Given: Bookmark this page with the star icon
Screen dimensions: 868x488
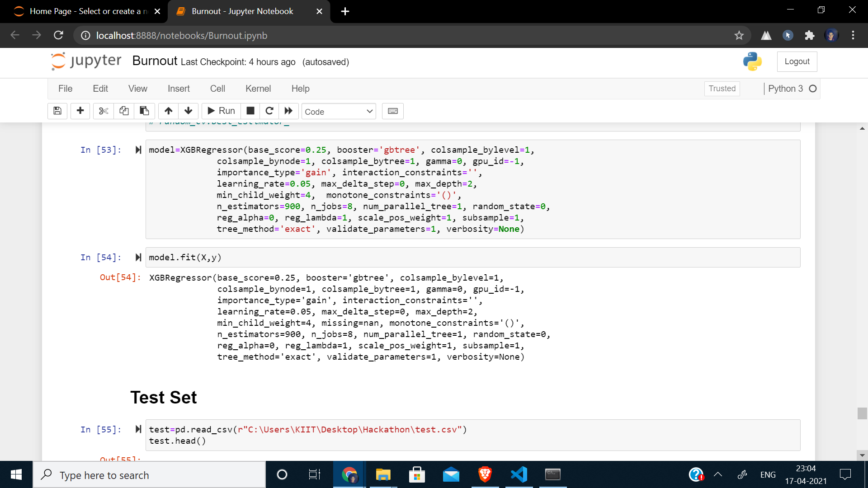Looking at the screenshot, I should [x=739, y=35].
